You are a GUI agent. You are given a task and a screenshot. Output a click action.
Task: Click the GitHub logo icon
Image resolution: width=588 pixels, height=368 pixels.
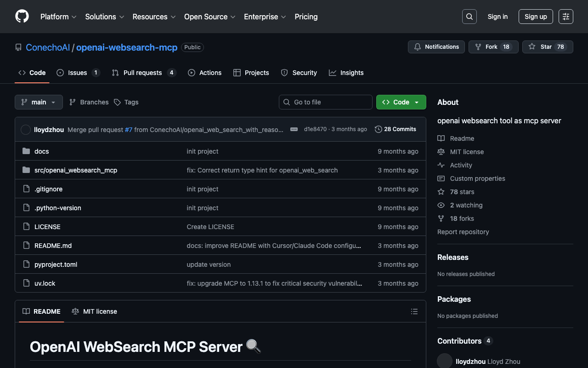22,17
